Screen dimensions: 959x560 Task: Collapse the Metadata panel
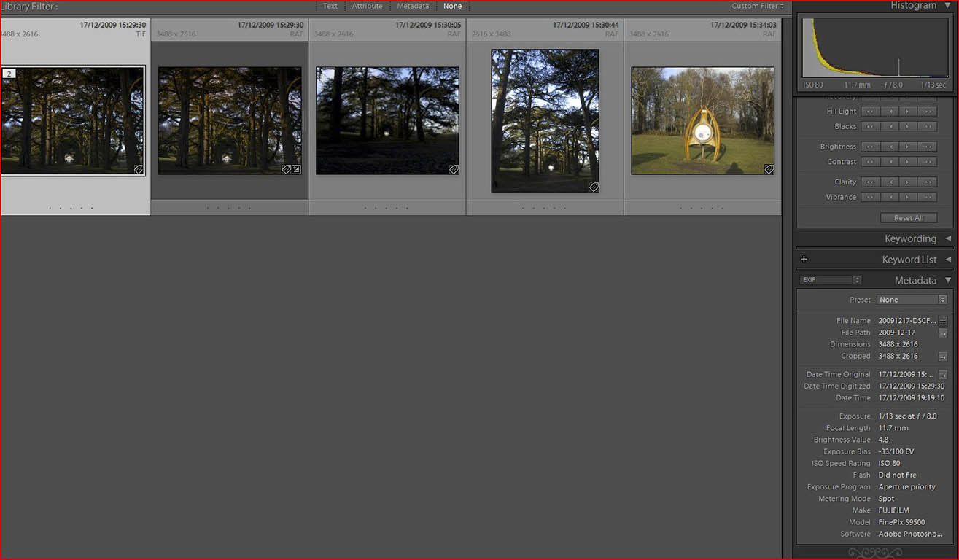(x=948, y=280)
